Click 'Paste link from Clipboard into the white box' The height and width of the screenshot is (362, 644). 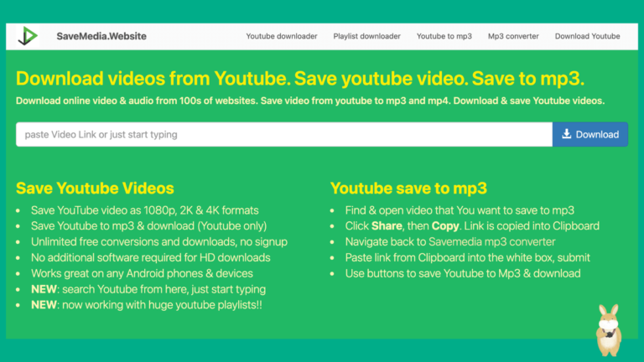click(x=467, y=258)
